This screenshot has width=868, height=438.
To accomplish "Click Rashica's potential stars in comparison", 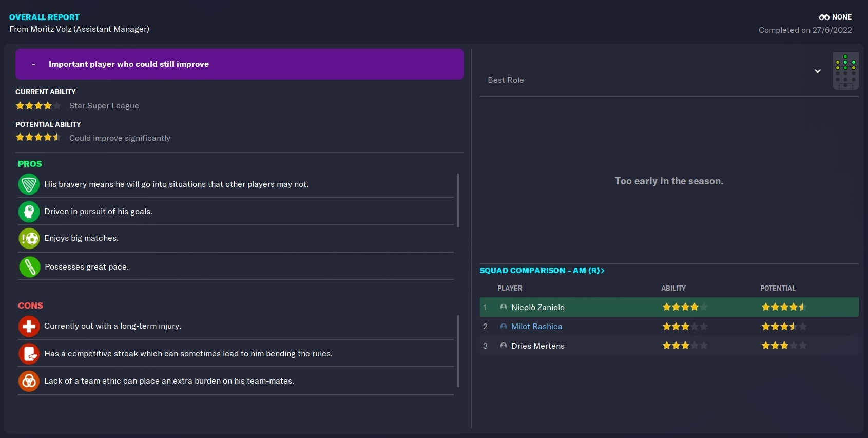I will (784, 327).
